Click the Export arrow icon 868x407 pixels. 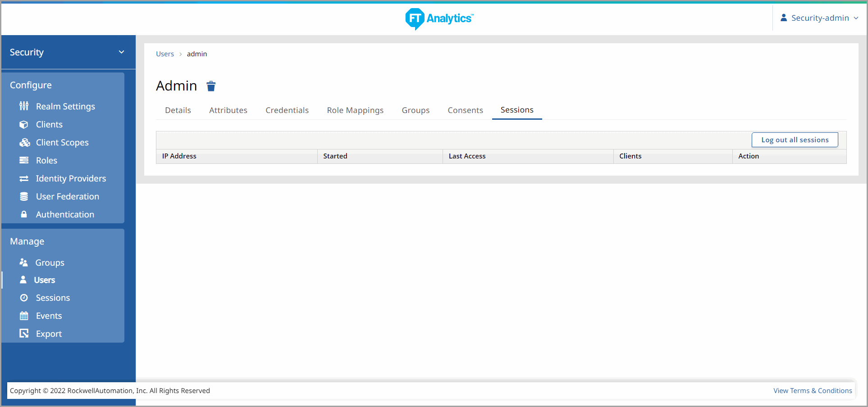click(24, 333)
